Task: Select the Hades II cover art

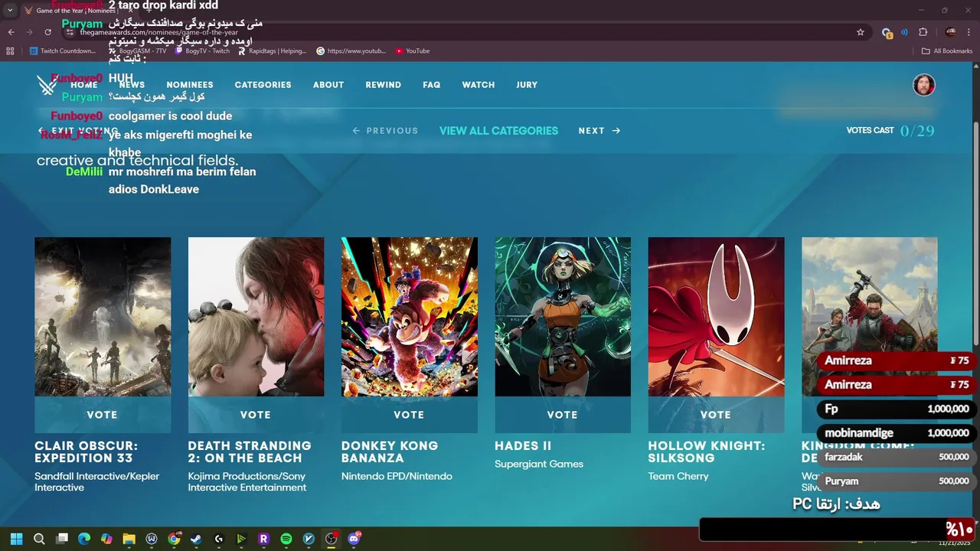Action: coord(563,317)
